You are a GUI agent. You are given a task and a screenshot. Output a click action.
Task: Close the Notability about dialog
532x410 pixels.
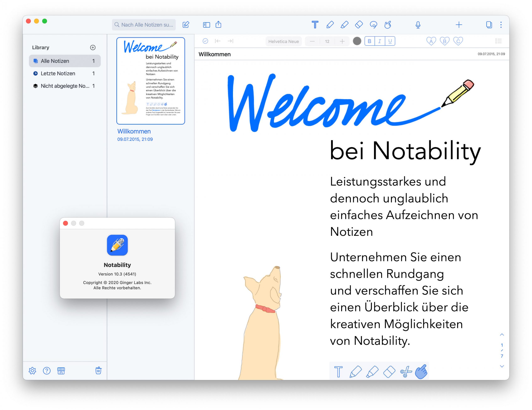point(65,223)
